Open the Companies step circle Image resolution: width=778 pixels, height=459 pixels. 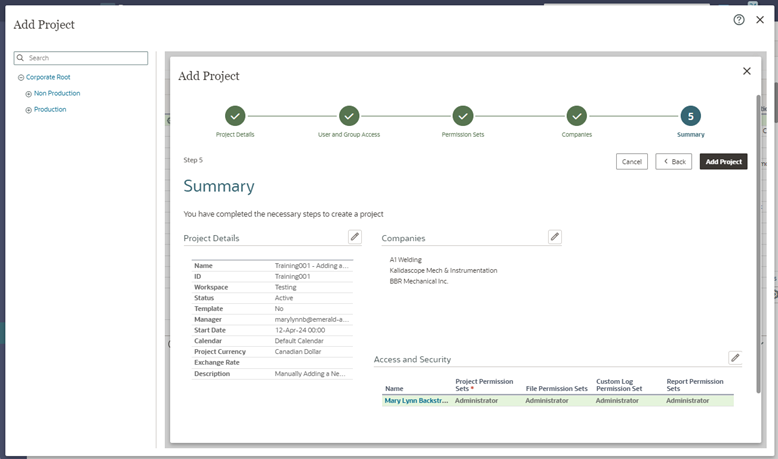click(x=577, y=116)
